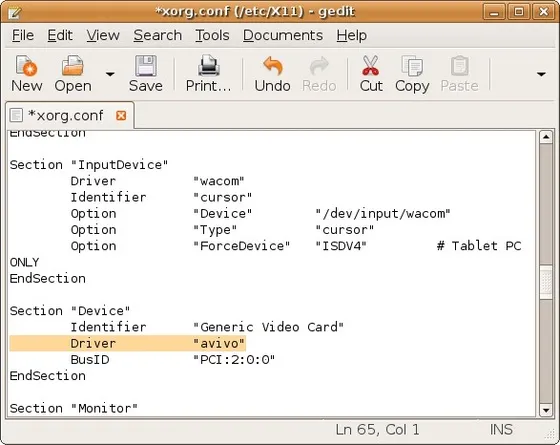
Task: Click the scrollbar down arrow
Action: click(x=546, y=410)
